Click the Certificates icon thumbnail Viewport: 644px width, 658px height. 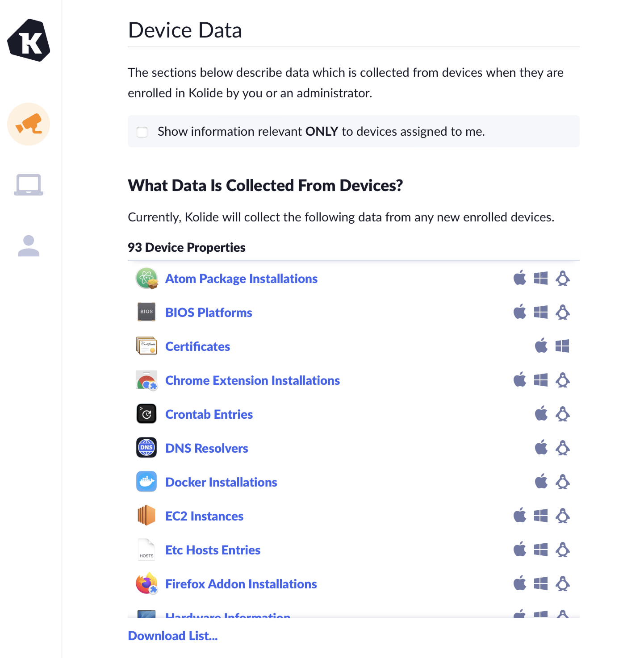click(x=146, y=346)
